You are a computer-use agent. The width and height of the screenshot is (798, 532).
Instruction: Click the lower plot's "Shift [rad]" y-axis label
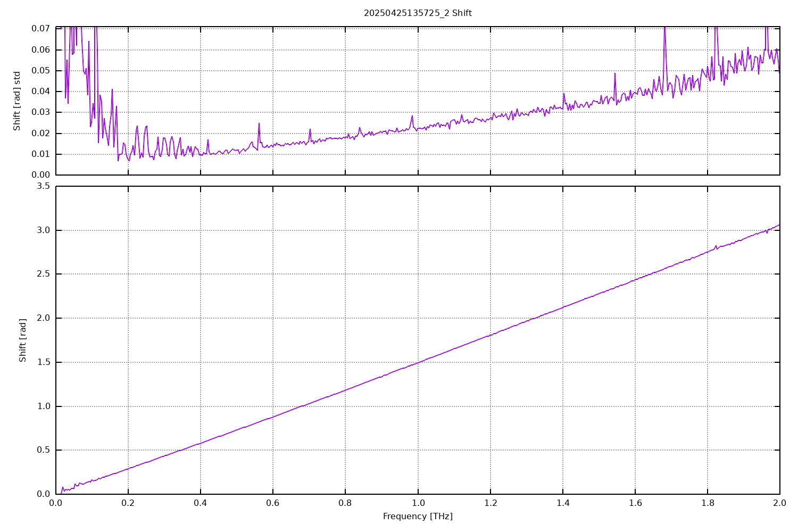(x=23, y=340)
